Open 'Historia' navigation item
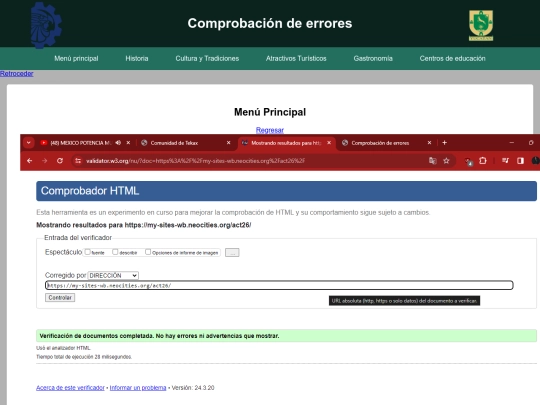Image resolution: width=540 pixels, height=405 pixels. 137,59
